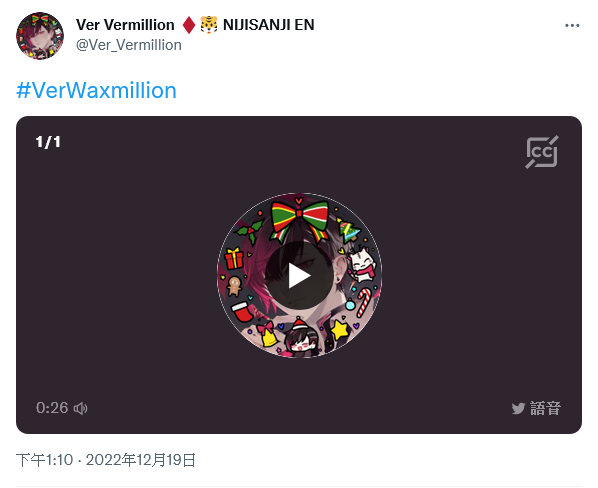Click the candy cane sticker on artwork

tap(364, 302)
